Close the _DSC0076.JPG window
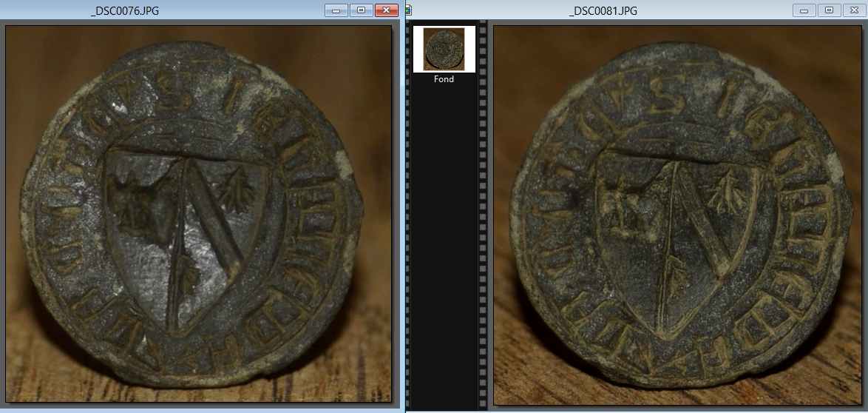868x413 pixels. pyautogui.click(x=386, y=10)
